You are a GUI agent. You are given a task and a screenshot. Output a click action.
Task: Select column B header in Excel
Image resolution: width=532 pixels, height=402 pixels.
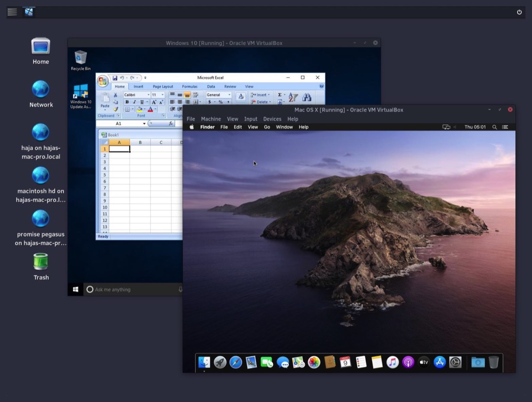[140, 143]
